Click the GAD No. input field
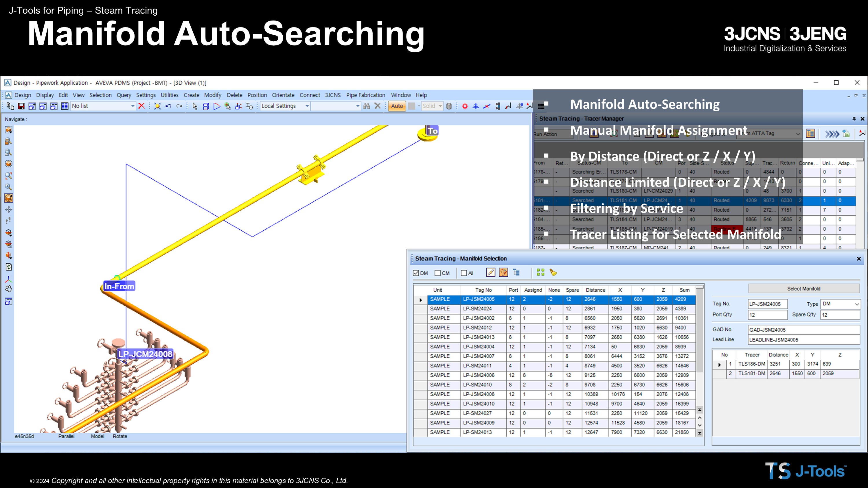The width and height of the screenshot is (868, 488). coord(804,330)
